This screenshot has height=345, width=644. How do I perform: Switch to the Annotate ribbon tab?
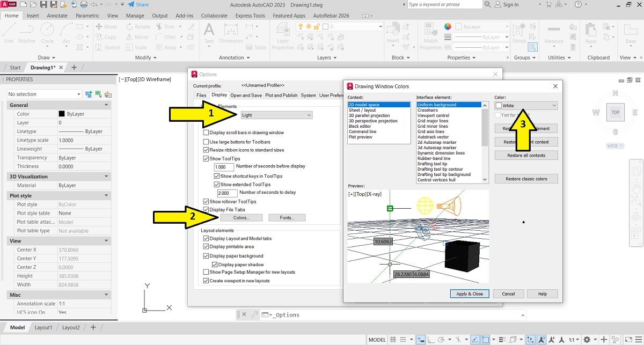(x=57, y=16)
